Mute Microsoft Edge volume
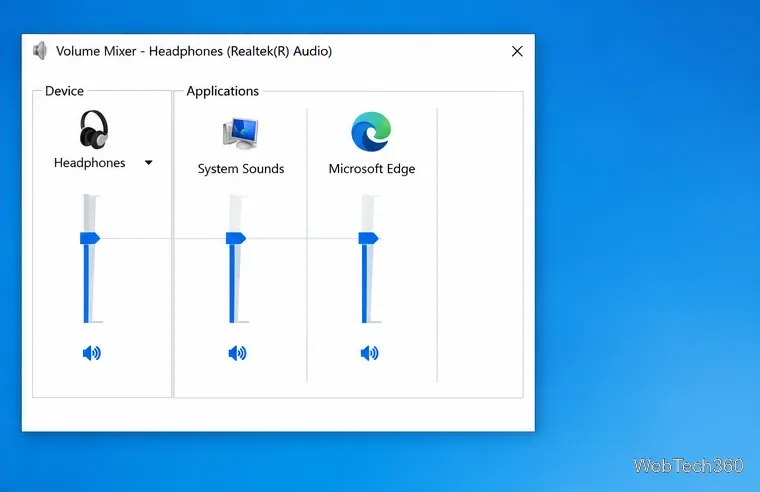 coord(369,353)
